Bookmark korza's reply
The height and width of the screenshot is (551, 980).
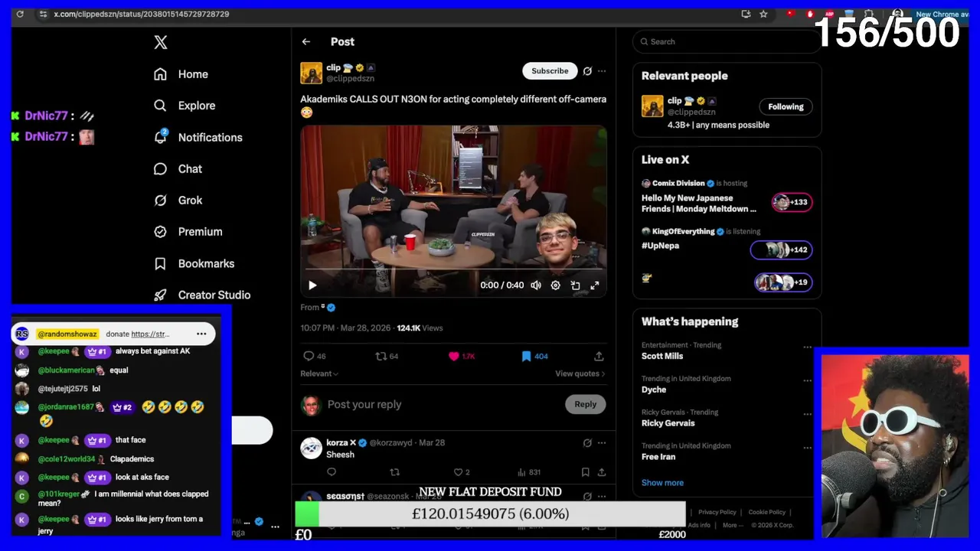[585, 472]
